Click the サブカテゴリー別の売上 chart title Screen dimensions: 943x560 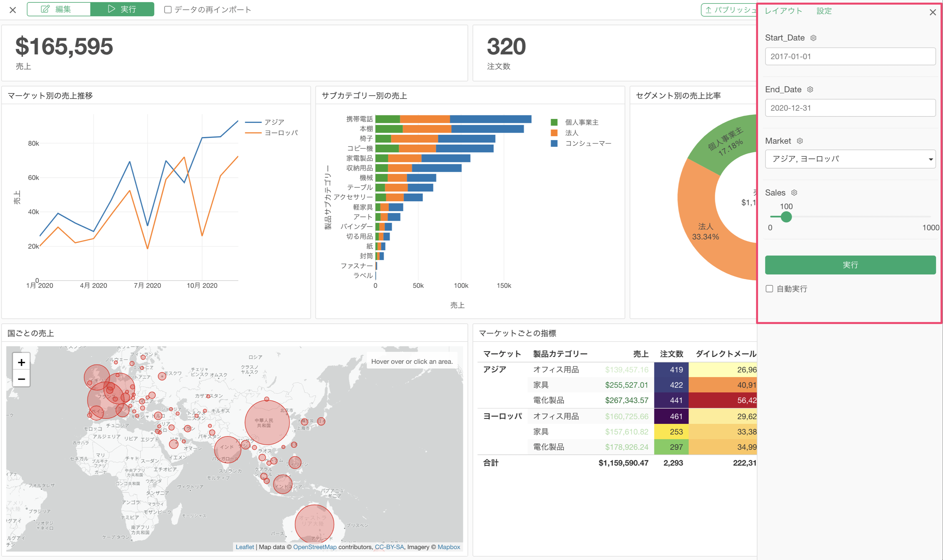pyautogui.click(x=364, y=95)
